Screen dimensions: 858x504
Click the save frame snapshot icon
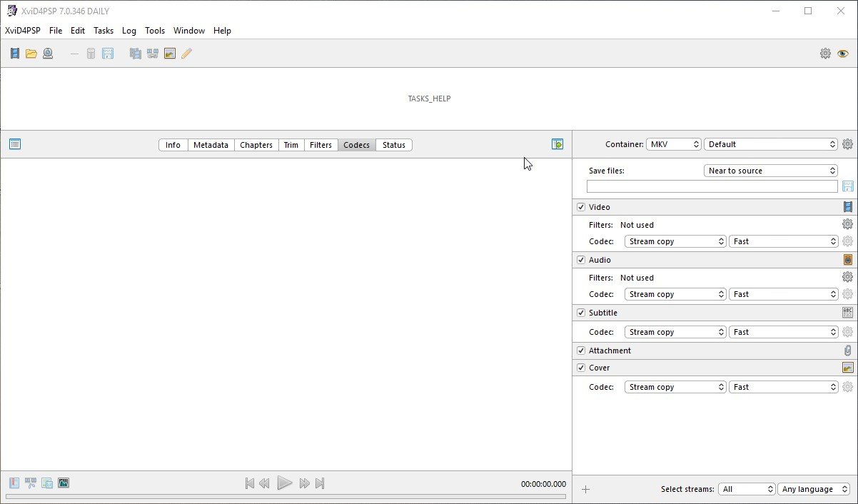[47, 483]
